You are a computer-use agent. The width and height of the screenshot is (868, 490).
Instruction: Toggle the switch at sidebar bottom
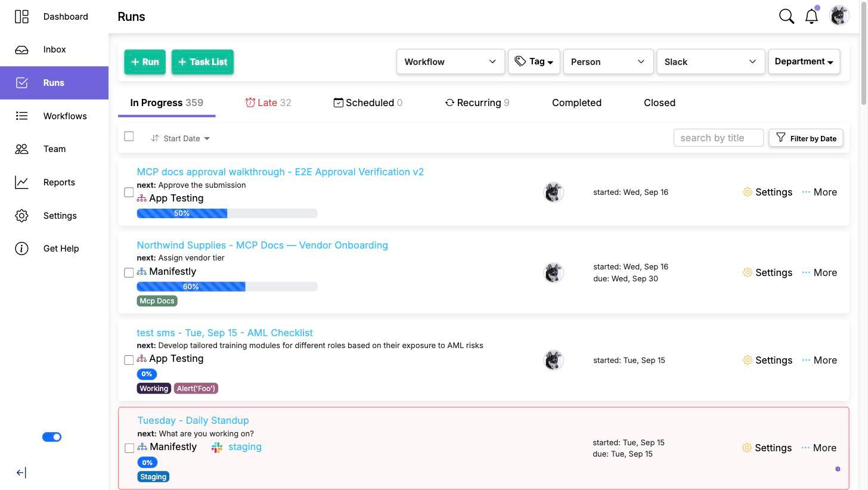coord(52,437)
